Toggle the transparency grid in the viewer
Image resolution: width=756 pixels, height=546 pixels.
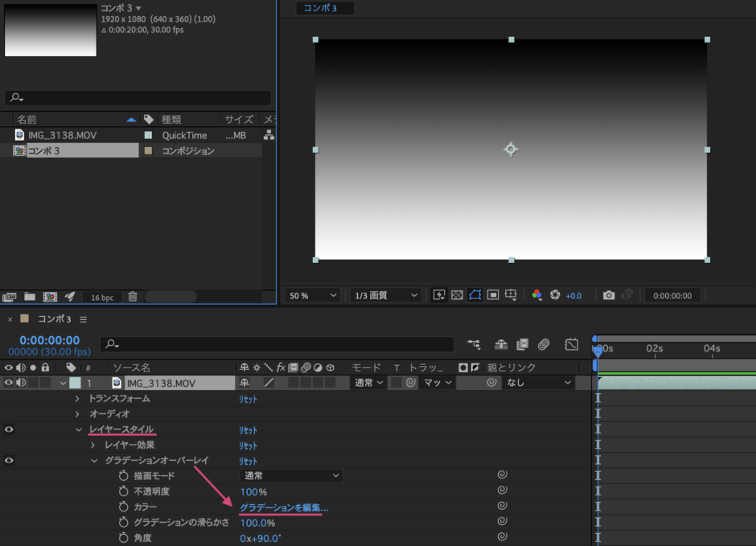coord(456,295)
